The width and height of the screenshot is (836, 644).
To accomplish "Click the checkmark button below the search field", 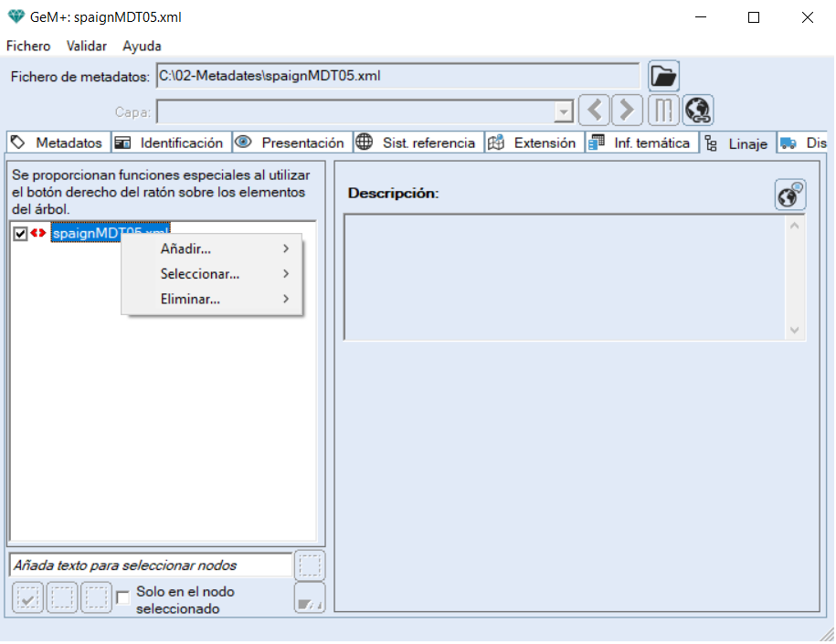I will (28, 597).
